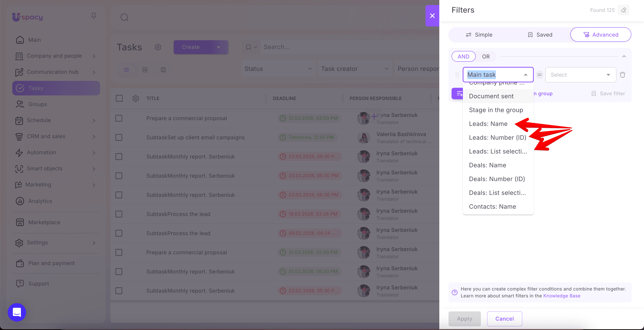Click the magnifier search icon at top
The height and width of the screenshot is (330, 644).
(x=124, y=17)
